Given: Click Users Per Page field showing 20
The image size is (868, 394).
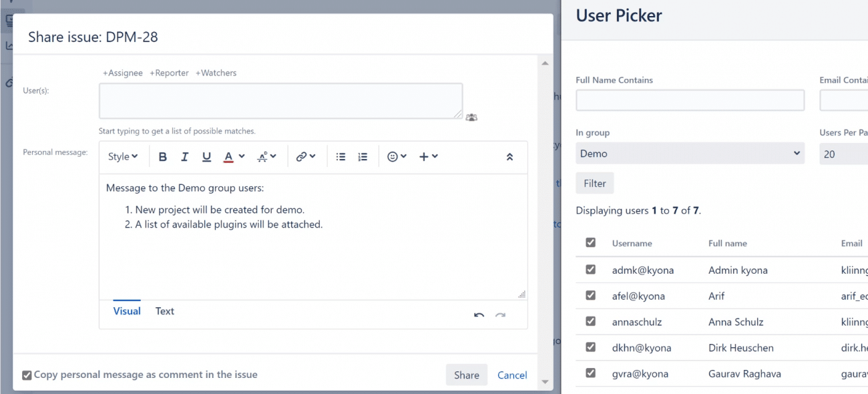Looking at the screenshot, I should (844, 154).
